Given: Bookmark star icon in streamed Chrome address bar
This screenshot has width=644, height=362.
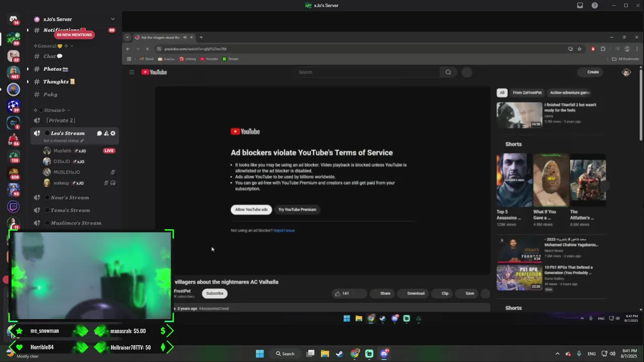Looking at the screenshot, I should 580,49.
